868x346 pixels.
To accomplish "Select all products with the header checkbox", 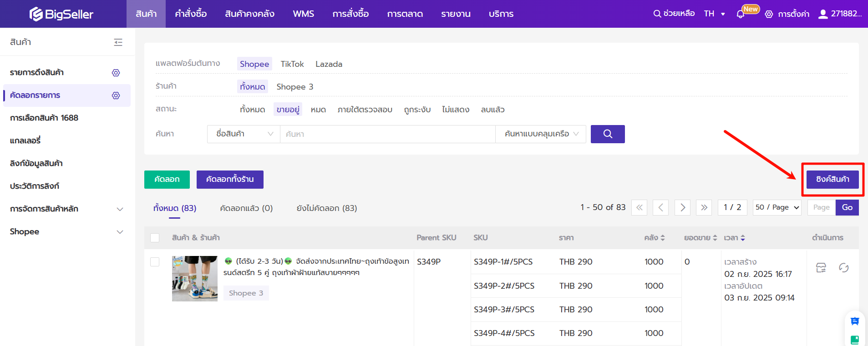I will [x=155, y=238].
